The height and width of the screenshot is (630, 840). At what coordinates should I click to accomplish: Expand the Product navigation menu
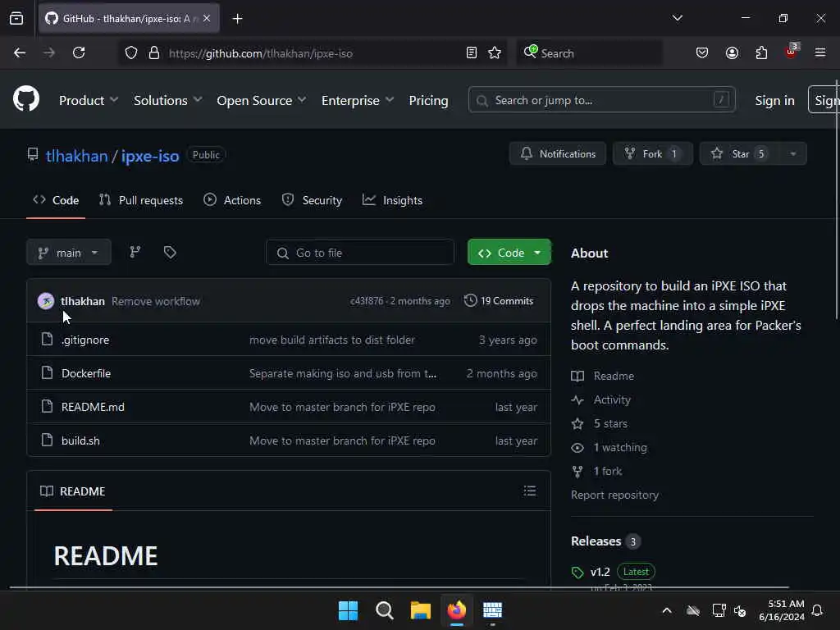coord(89,100)
